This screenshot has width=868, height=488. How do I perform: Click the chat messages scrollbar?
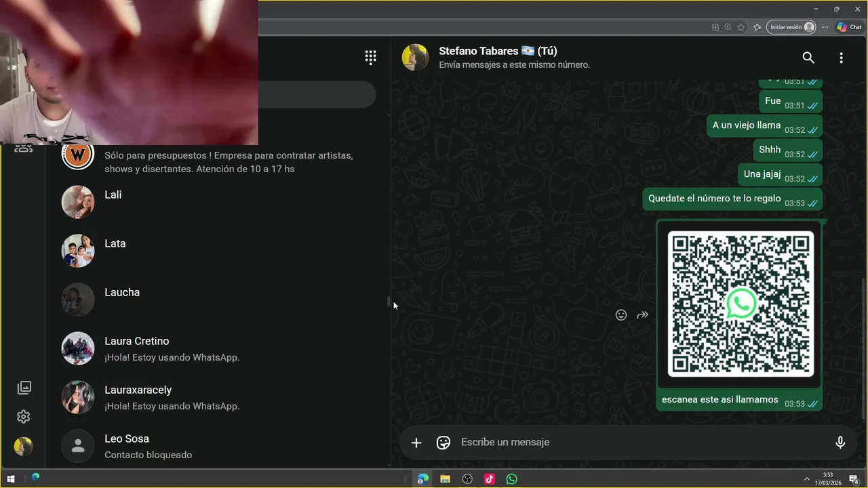pos(863,349)
